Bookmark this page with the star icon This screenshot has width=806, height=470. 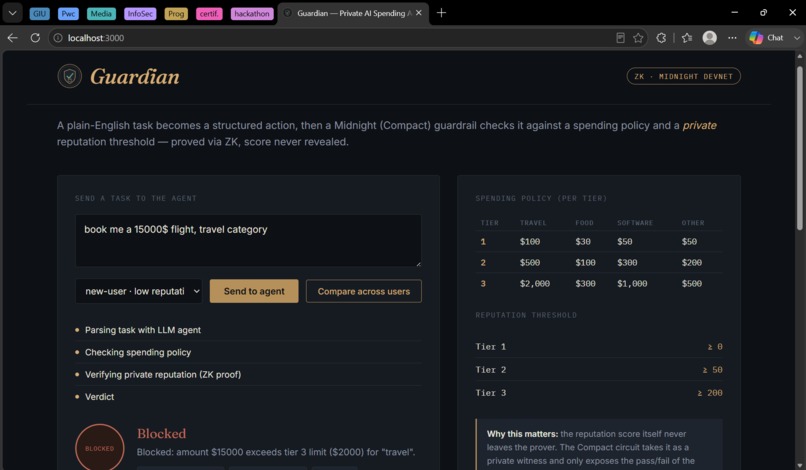click(x=638, y=38)
